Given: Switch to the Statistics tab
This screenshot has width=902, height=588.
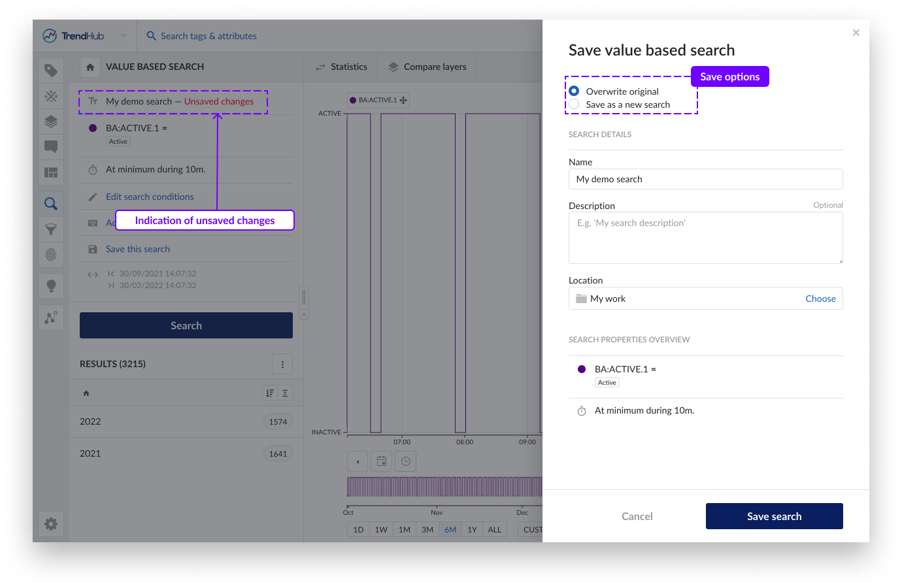Looking at the screenshot, I should pyautogui.click(x=341, y=67).
